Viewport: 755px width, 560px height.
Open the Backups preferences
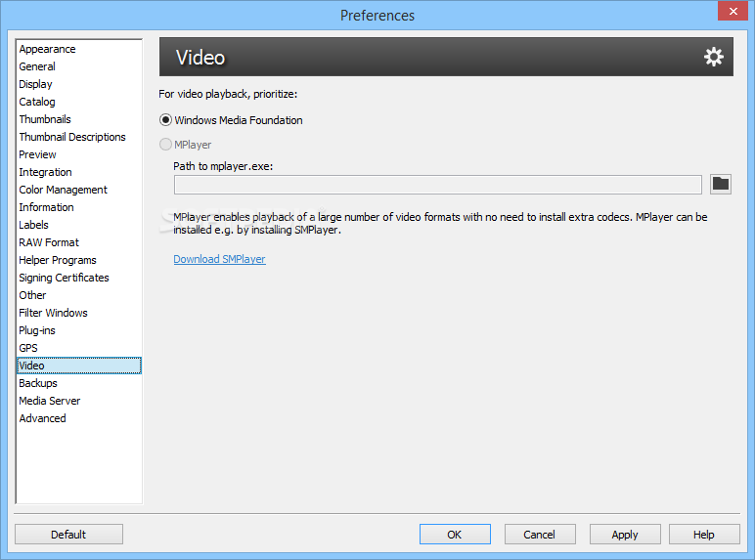tap(79, 383)
